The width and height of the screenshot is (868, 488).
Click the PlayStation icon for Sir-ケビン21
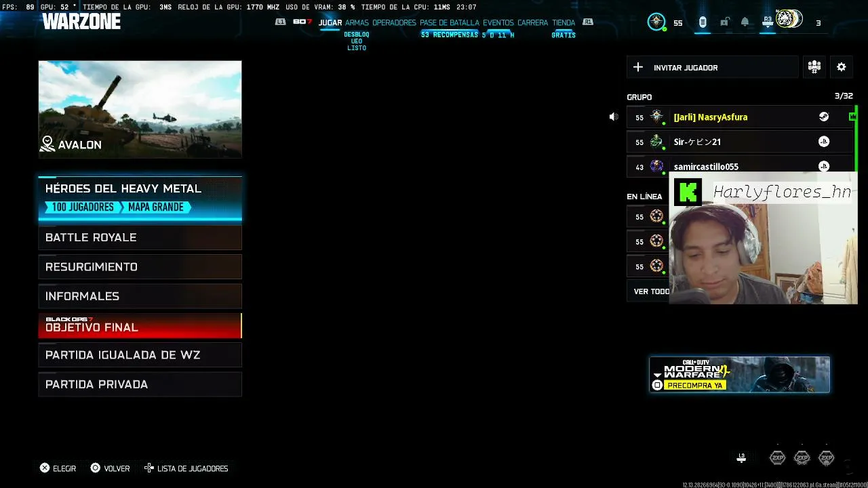824,142
